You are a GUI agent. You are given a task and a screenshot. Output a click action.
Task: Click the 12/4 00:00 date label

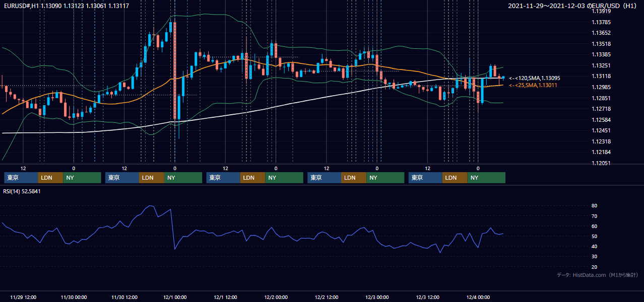pos(478,297)
